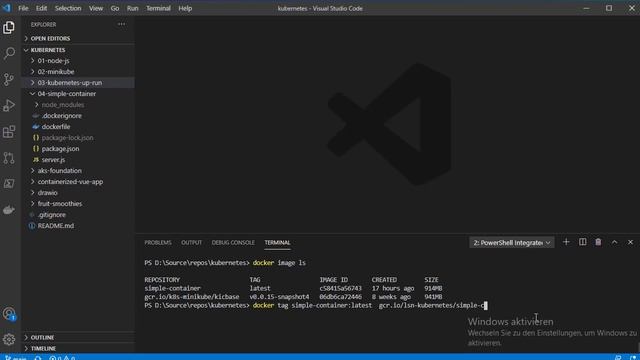Open the Selection menu
Image resolution: width=640 pixels, height=360 pixels.
68,8
